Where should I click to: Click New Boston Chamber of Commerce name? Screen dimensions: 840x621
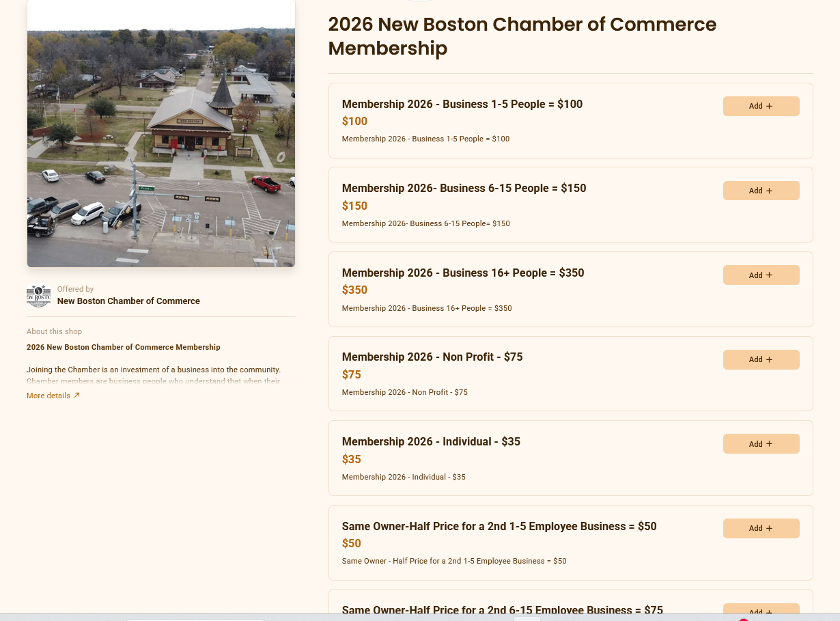click(128, 301)
